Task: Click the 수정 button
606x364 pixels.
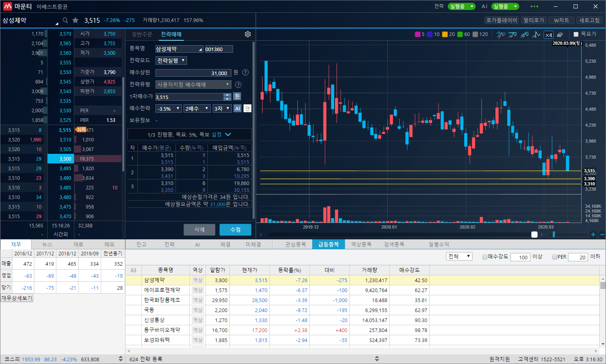Action: tap(235, 230)
